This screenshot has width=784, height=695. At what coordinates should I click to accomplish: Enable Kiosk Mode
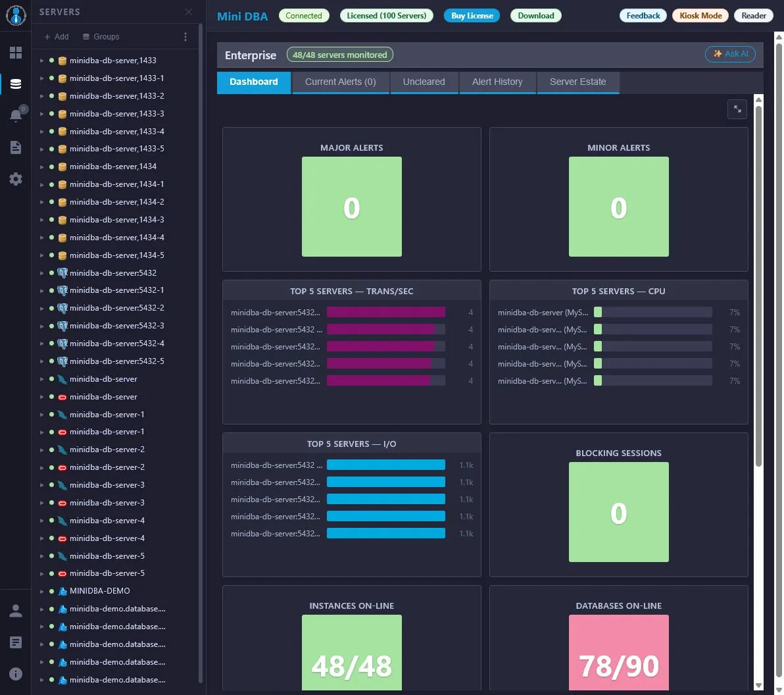700,16
